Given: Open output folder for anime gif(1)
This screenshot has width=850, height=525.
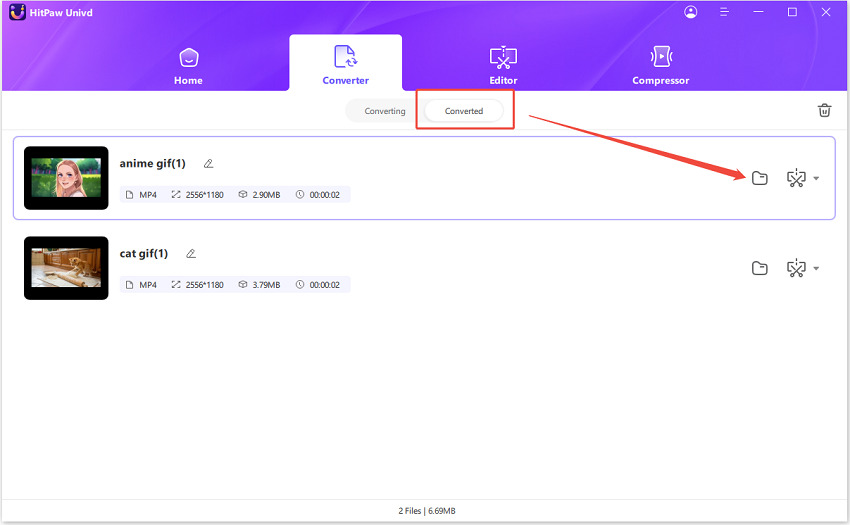Looking at the screenshot, I should coord(759,178).
